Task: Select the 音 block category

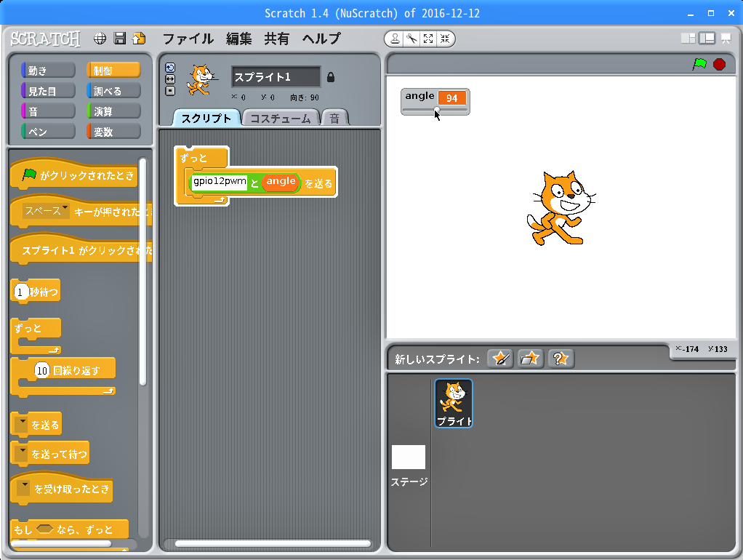Action: coord(48,111)
